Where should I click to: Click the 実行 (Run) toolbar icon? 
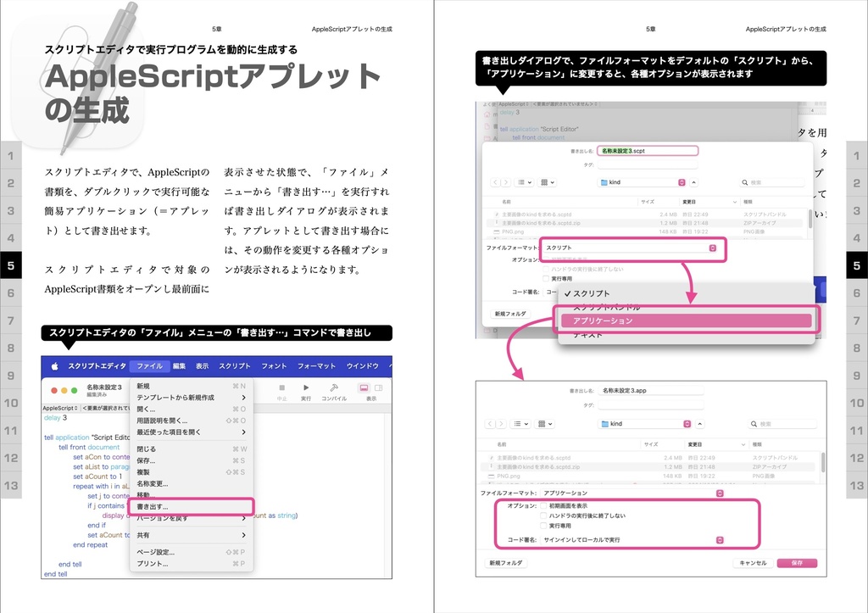tap(305, 387)
